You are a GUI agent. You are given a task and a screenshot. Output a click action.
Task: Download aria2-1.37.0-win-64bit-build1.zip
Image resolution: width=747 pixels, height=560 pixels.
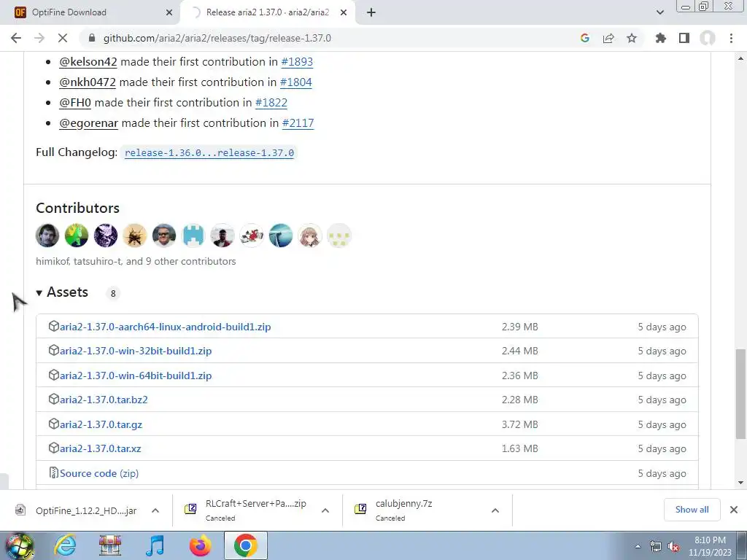click(136, 376)
